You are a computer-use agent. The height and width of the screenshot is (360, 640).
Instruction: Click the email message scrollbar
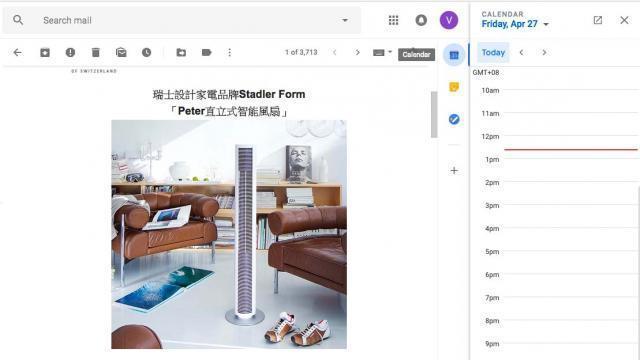(434, 115)
